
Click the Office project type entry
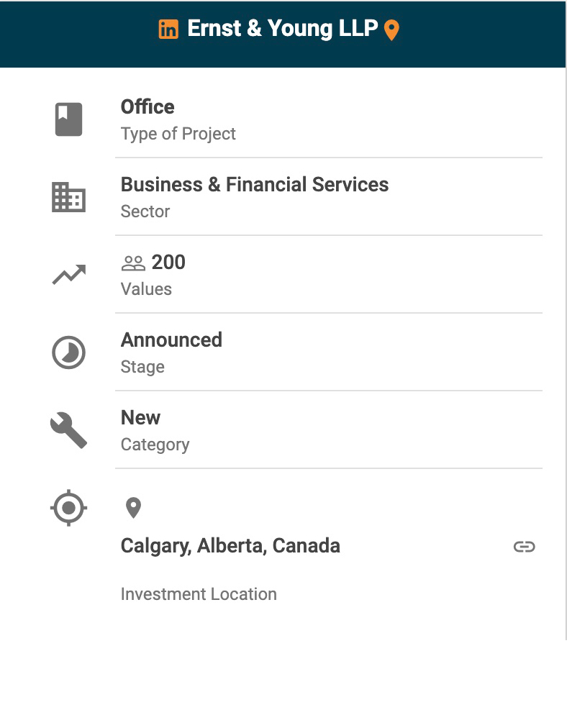pos(148,107)
